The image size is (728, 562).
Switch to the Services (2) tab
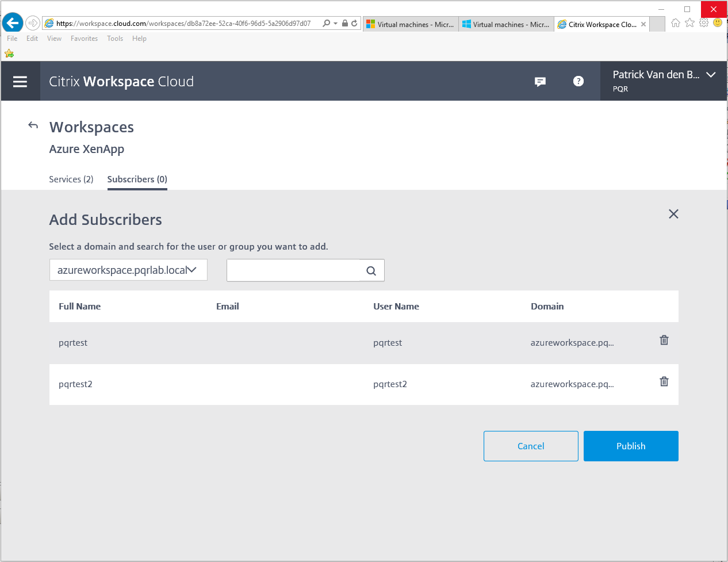pyautogui.click(x=71, y=179)
